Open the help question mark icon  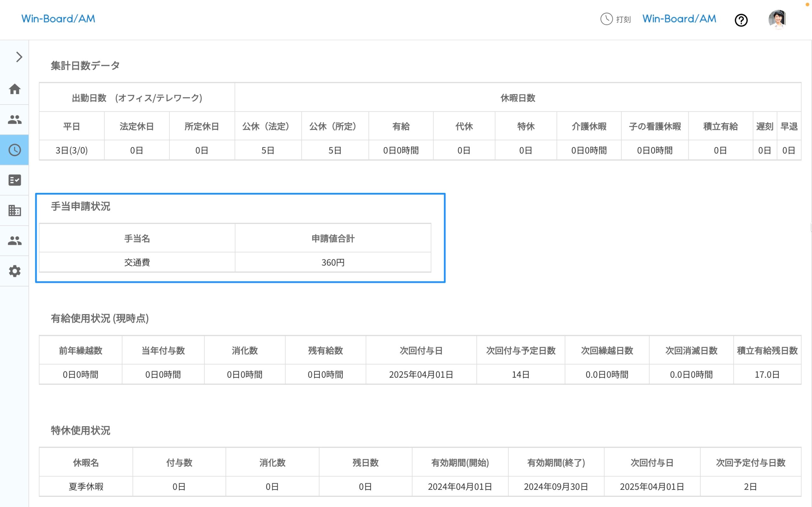point(741,20)
